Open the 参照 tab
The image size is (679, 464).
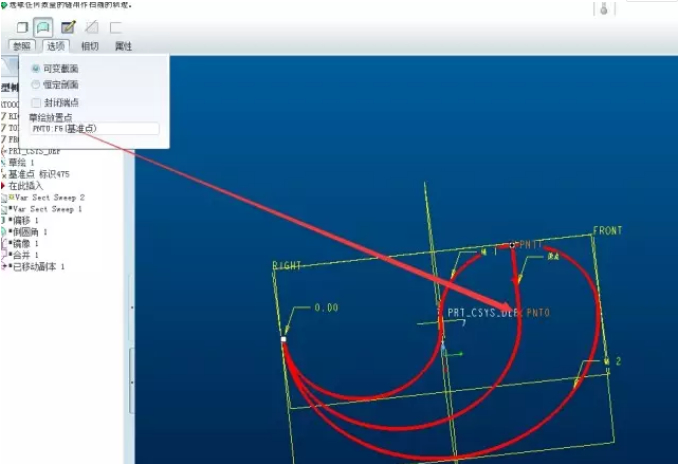21,46
